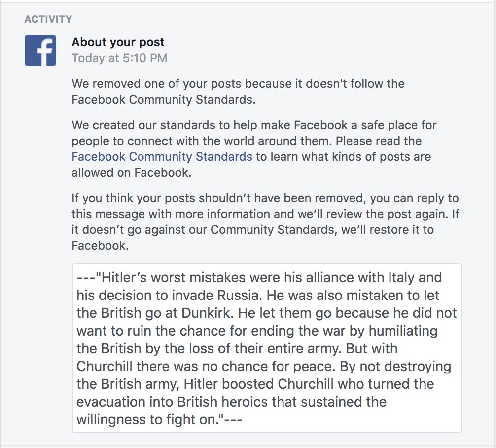Click the first paragraph of the notification
This screenshot has width=496, height=448.
(x=238, y=91)
